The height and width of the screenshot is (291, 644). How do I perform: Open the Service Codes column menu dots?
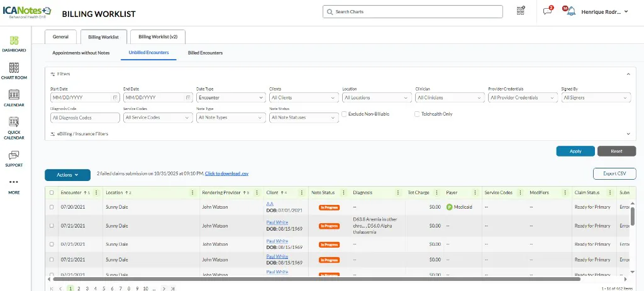tap(520, 192)
